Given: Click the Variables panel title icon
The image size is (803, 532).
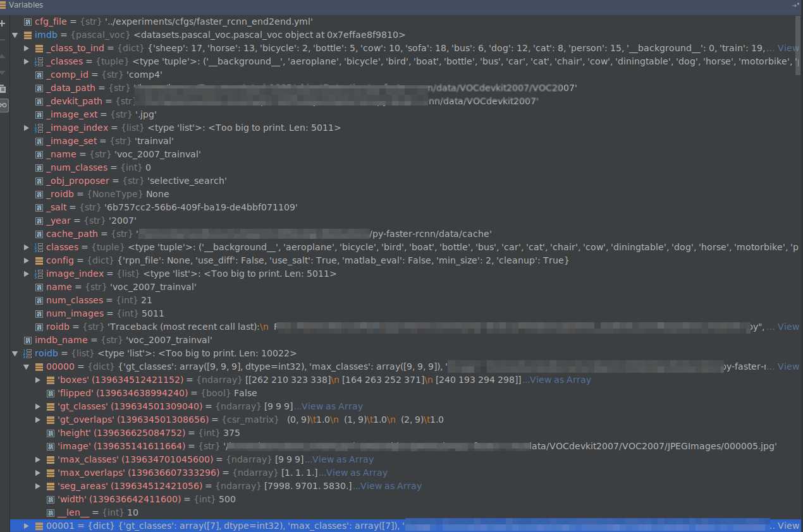Looking at the screenshot, I should [4, 5].
